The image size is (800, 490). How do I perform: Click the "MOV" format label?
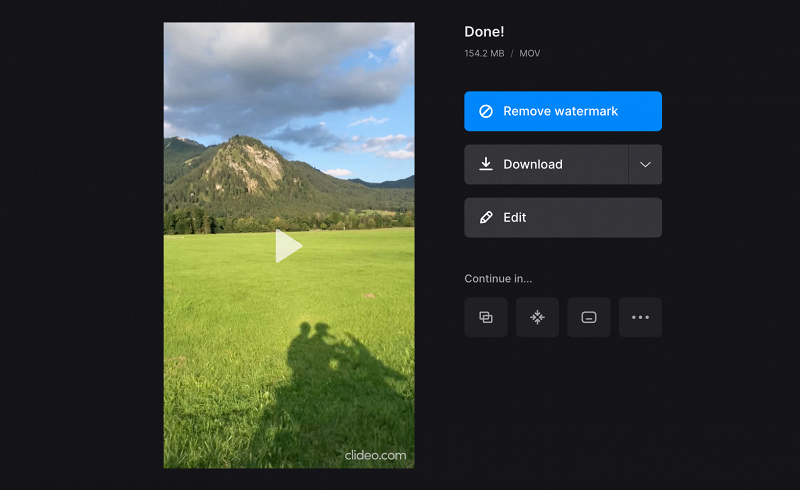530,53
